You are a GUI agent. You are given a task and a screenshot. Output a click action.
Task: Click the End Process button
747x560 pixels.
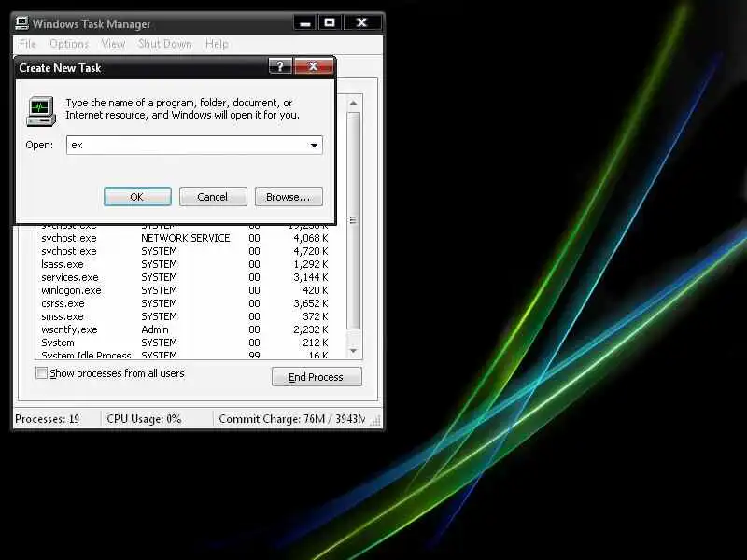pos(317,377)
